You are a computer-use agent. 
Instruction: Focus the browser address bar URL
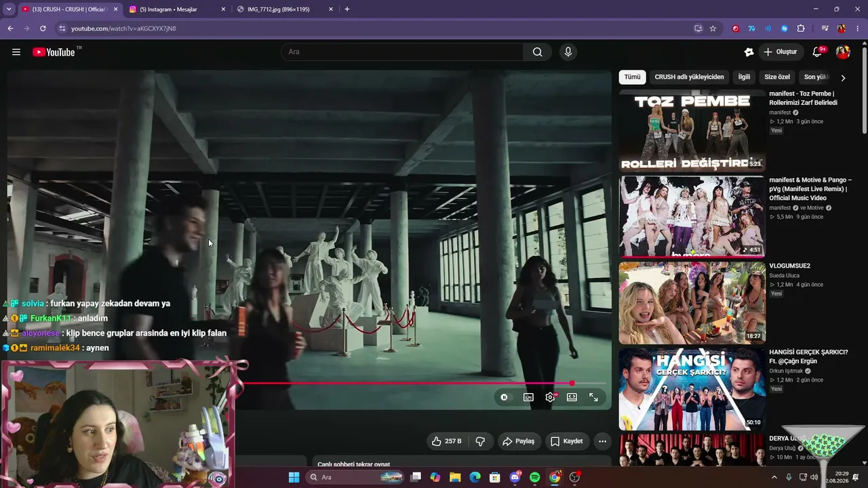[x=123, y=28]
